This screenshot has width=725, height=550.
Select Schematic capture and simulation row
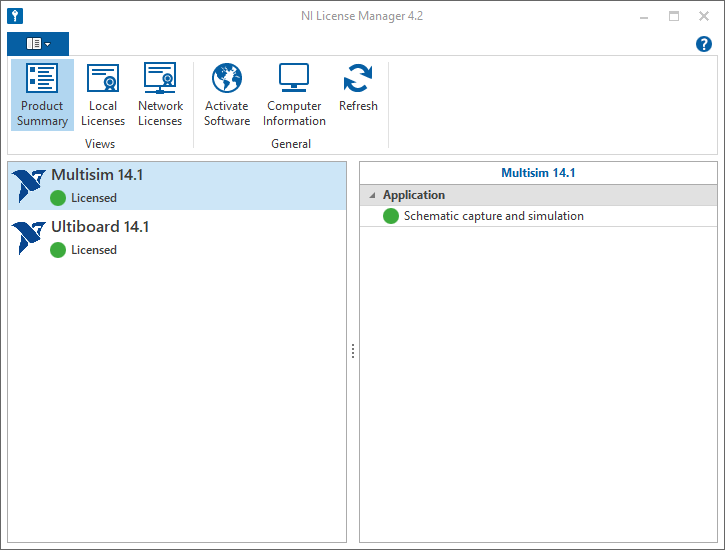coord(538,216)
